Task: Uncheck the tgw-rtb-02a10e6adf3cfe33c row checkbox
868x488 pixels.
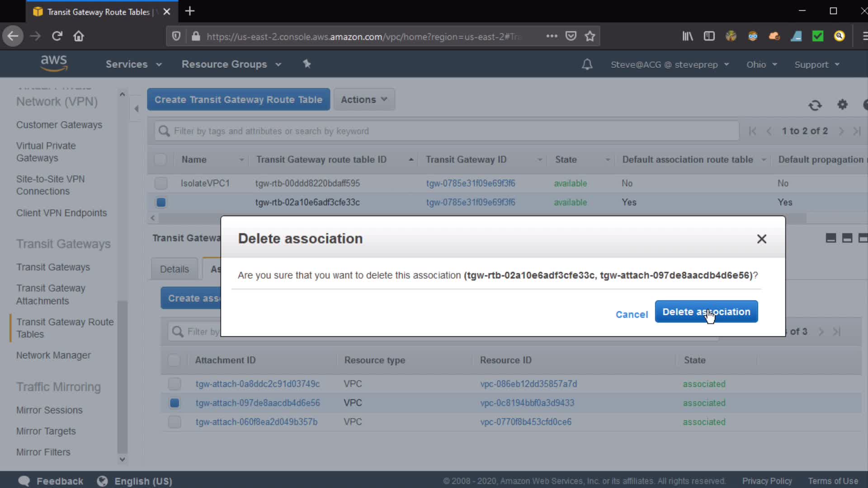Action: (161, 202)
